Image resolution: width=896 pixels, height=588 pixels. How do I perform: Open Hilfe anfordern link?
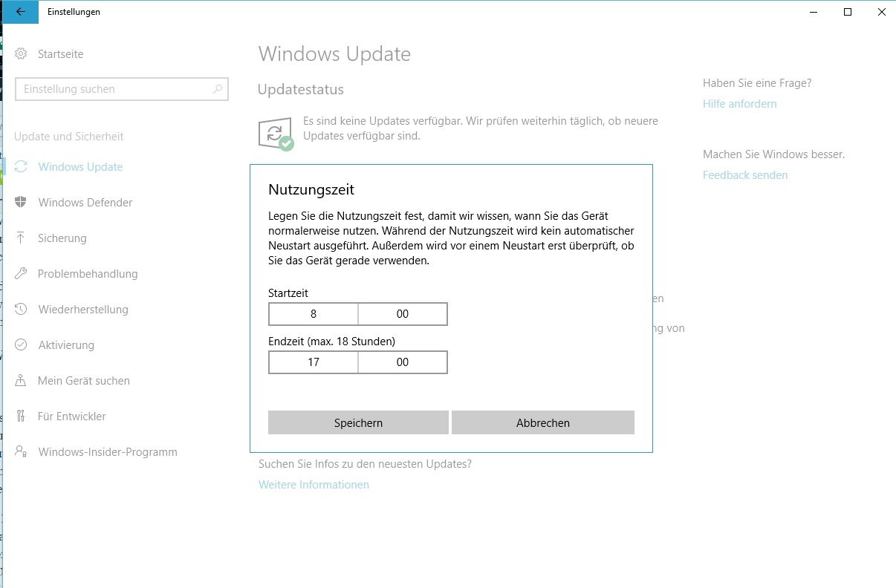pyautogui.click(x=740, y=104)
